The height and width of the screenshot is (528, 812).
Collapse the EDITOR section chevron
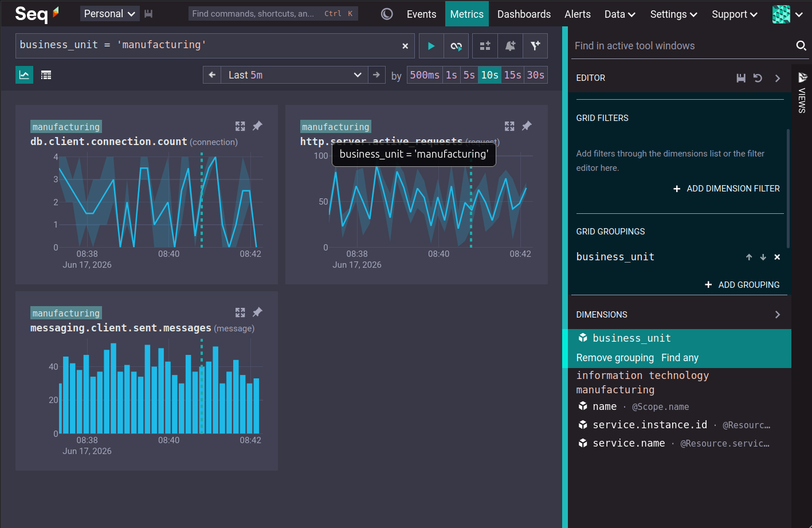778,78
